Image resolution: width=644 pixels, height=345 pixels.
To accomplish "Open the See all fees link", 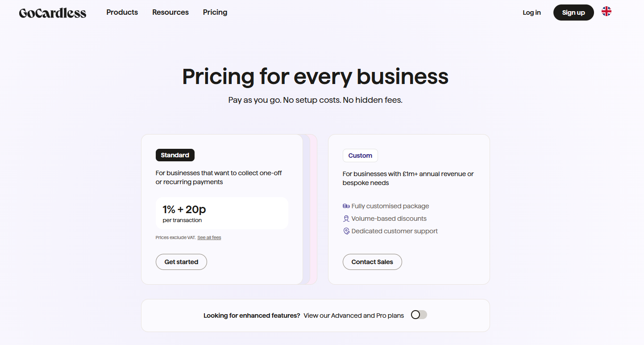I will coord(209,237).
